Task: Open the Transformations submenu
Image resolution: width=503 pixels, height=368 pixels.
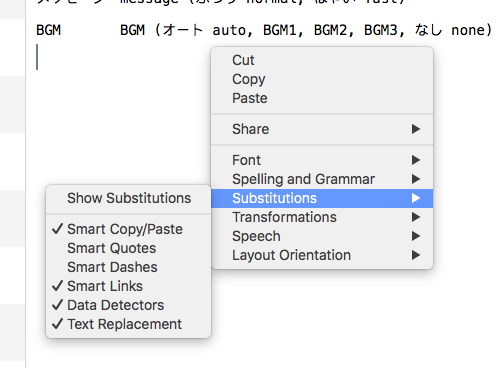Action: (x=322, y=217)
